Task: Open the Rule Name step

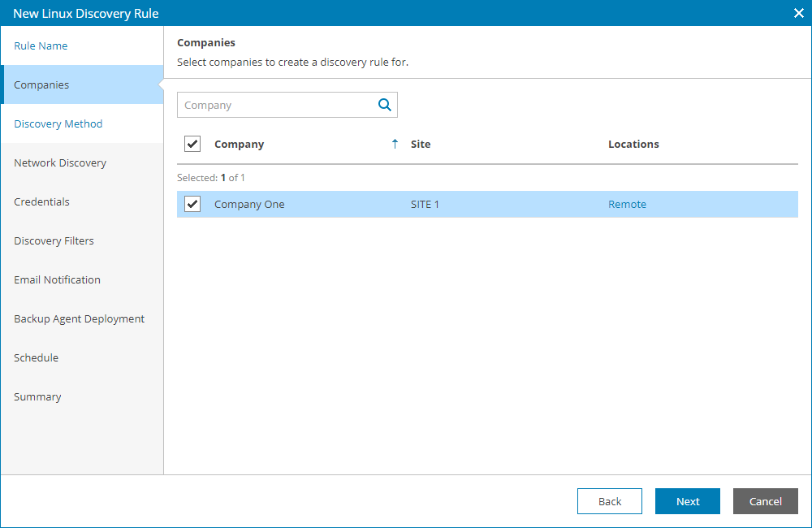Action: pyautogui.click(x=41, y=46)
